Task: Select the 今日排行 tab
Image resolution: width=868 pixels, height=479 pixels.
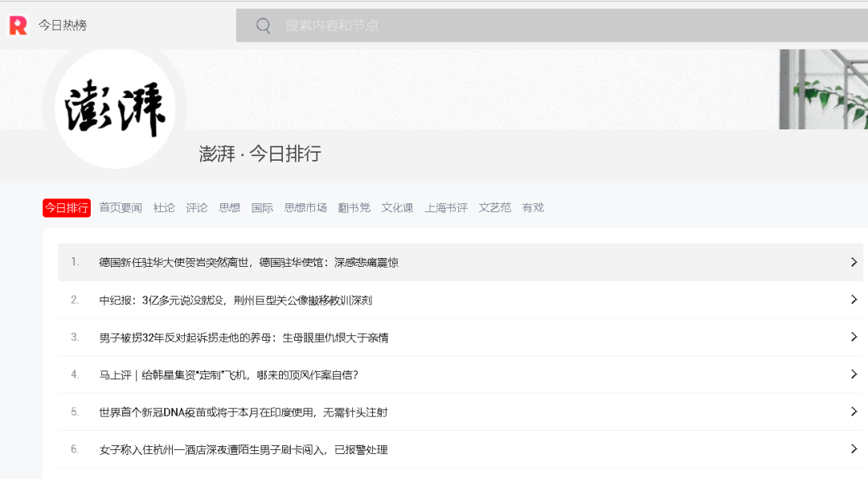Action: coord(67,207)
